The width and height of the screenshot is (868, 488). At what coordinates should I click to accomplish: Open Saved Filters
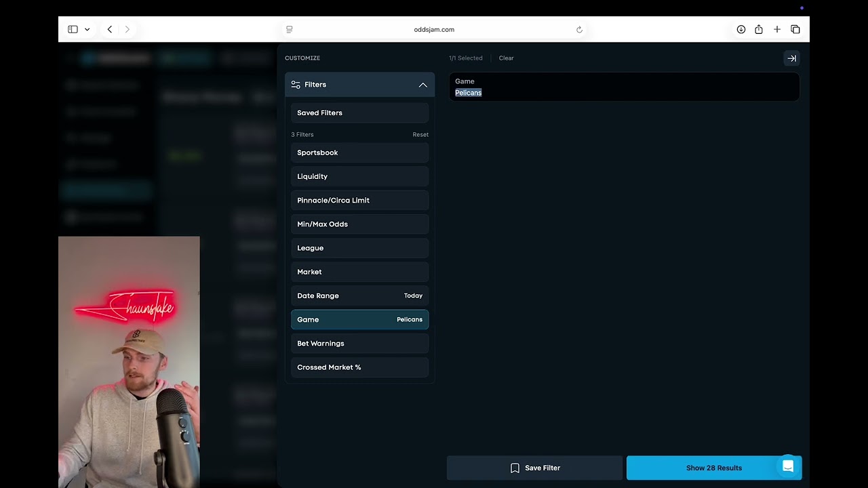click(360, 113)
